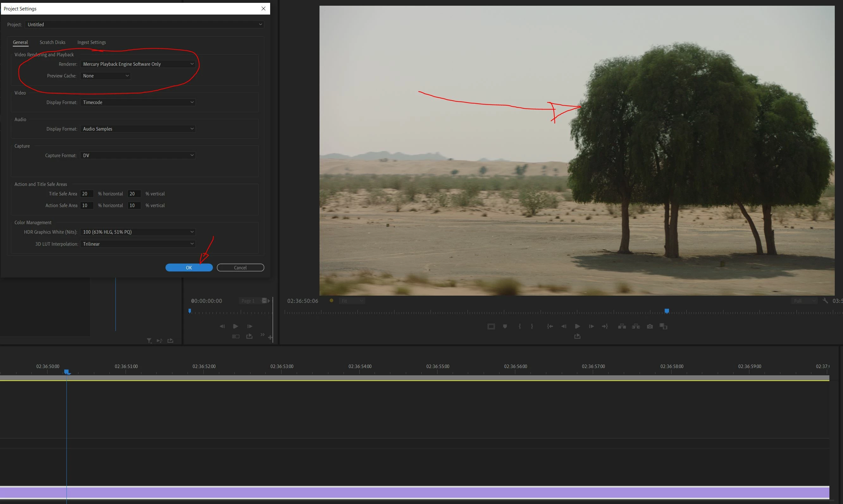
Task: Click Export Frame camera icon in Program Monitor
Action: 650,326
